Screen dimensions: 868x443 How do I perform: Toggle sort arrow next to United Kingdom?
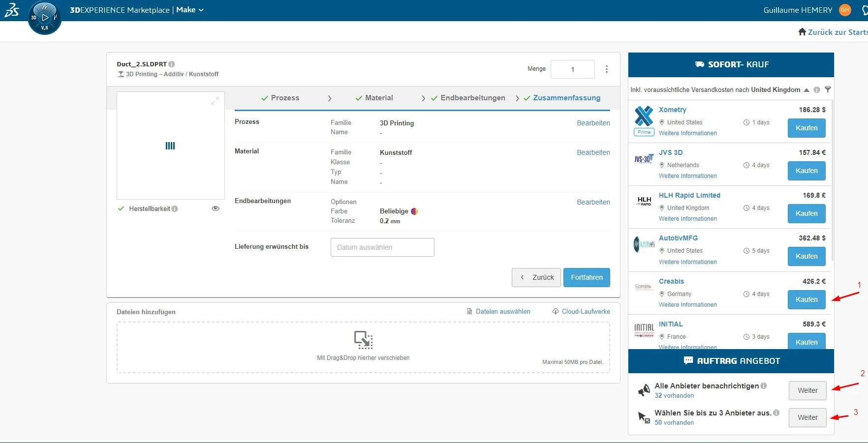tap(806, 90)
